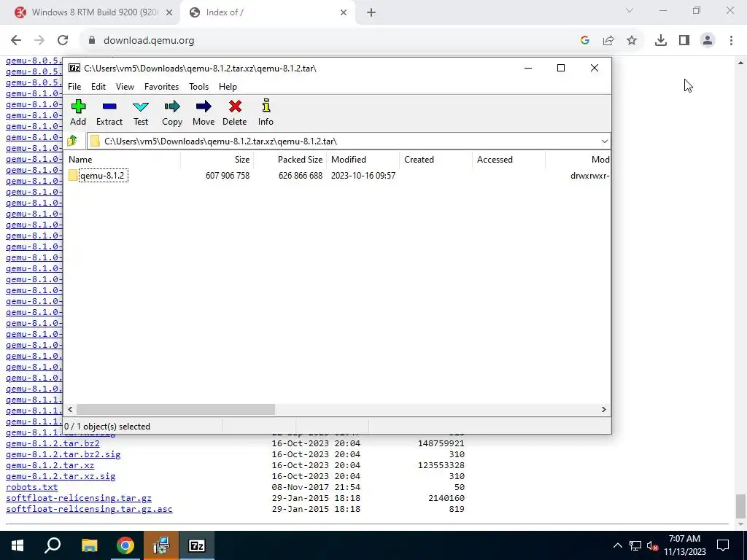Open the Chrome profile avatar
747x560 pixels.
(708, 41)
